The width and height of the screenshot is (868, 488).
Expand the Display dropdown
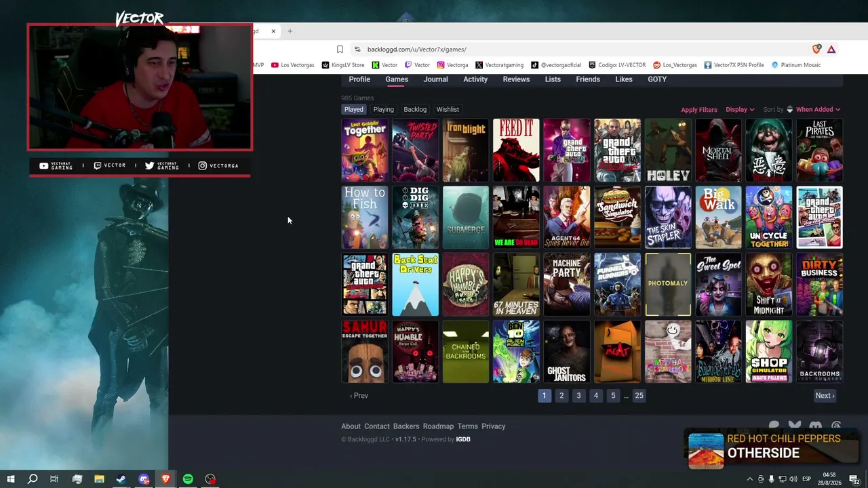[x=740, y=109]
